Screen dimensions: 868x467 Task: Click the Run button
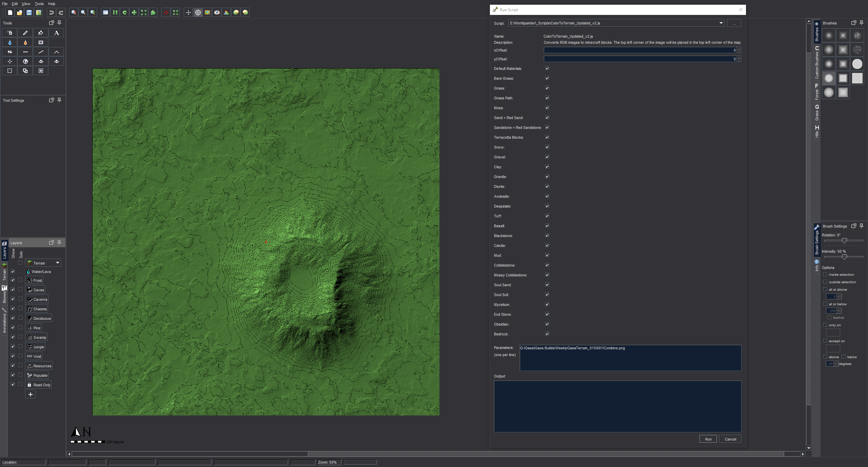(x=708, y=439)
